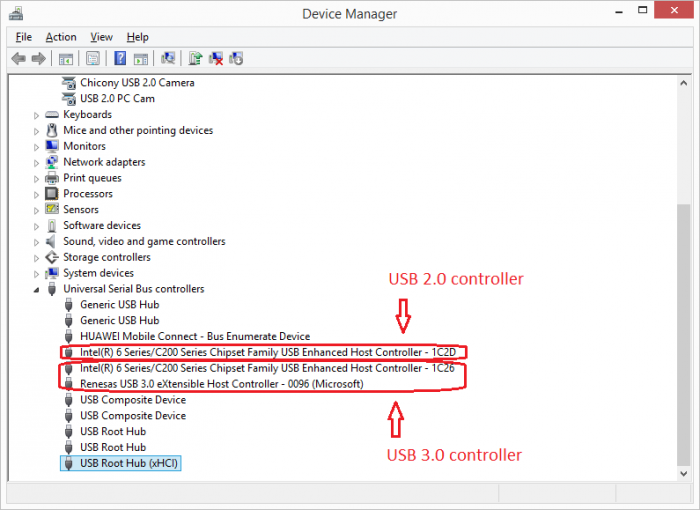Expand the Keyboards node
Screen dimensions: 700x510
36,115
